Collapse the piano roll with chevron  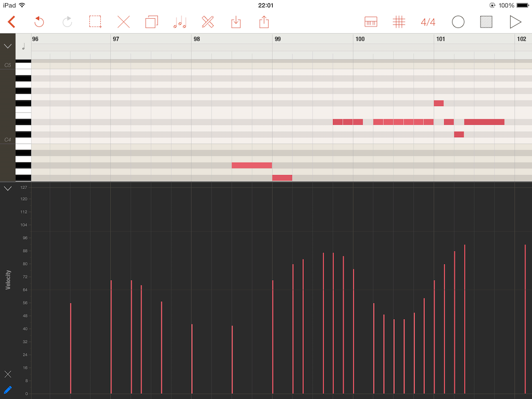8,46
